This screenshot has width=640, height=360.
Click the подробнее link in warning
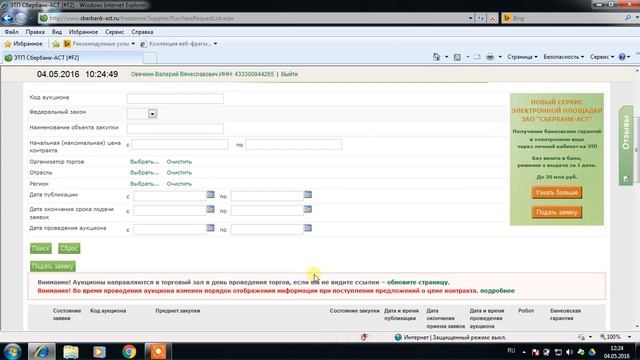coord(497,291)
